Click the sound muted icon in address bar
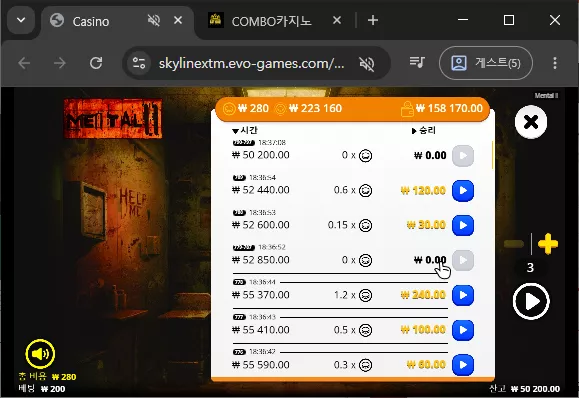This screenshot has width=579, height=398. point(367,64)
